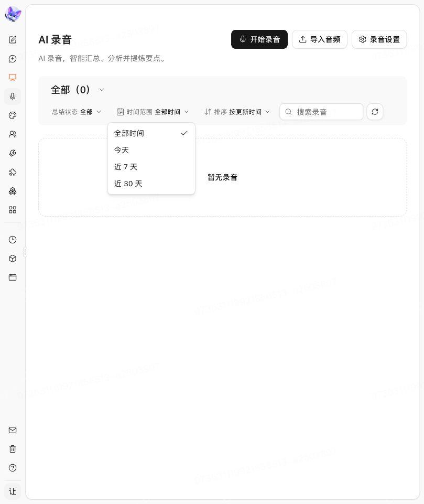Open the 总结状态 status filter dropdown
This screenshot has height=504, width=424.
click(x=77, y=112)
